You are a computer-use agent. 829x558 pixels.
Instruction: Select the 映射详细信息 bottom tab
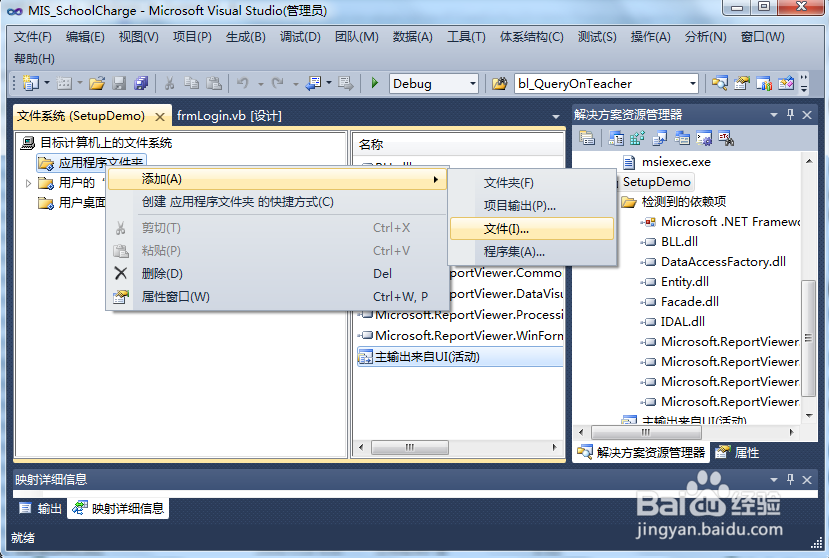pos(118,508)
